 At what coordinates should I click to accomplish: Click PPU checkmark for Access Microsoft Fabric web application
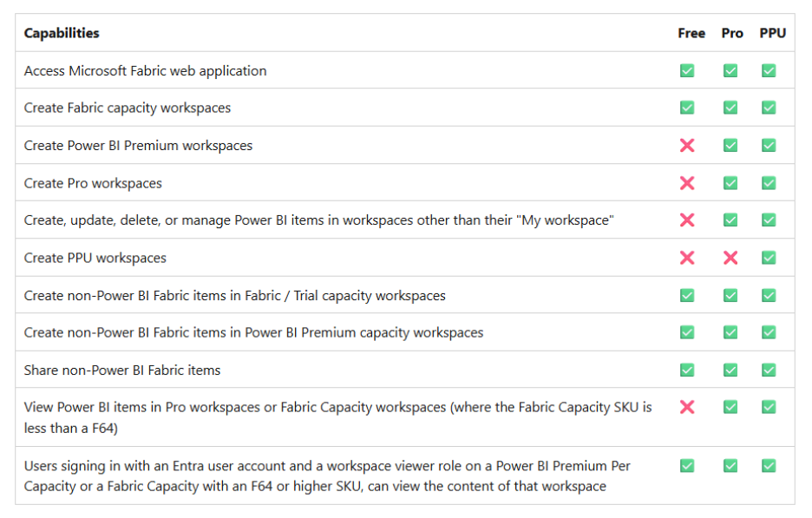tap(769, 70)
